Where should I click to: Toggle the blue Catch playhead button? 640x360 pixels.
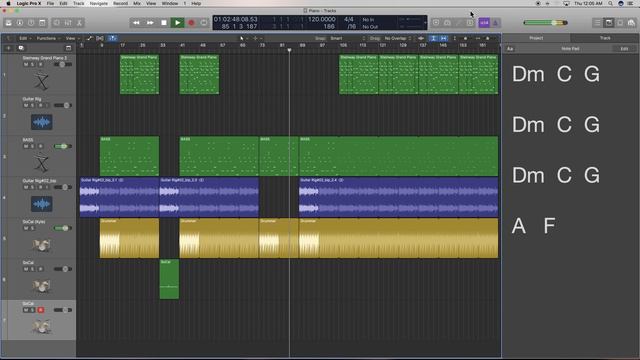(x=112, y=38)
